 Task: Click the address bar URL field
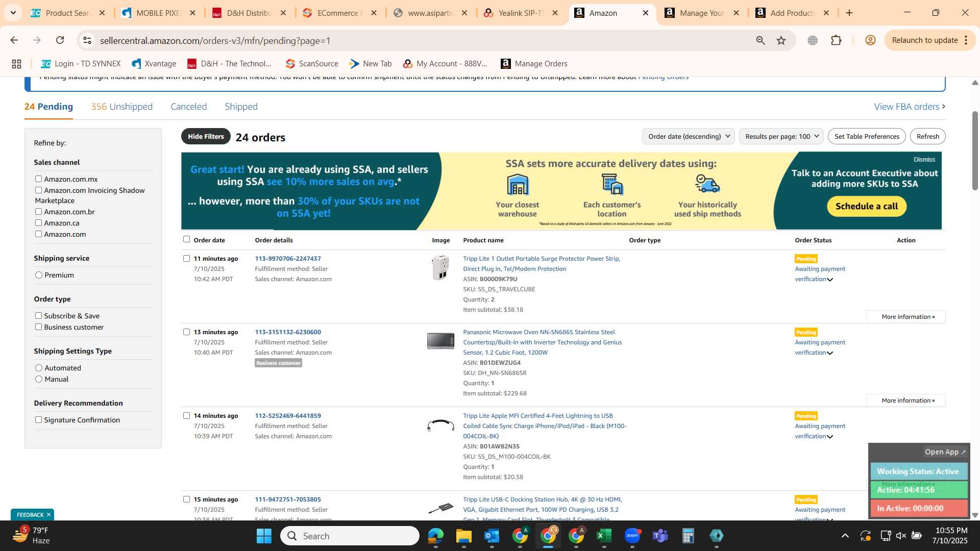coord(419,40)
